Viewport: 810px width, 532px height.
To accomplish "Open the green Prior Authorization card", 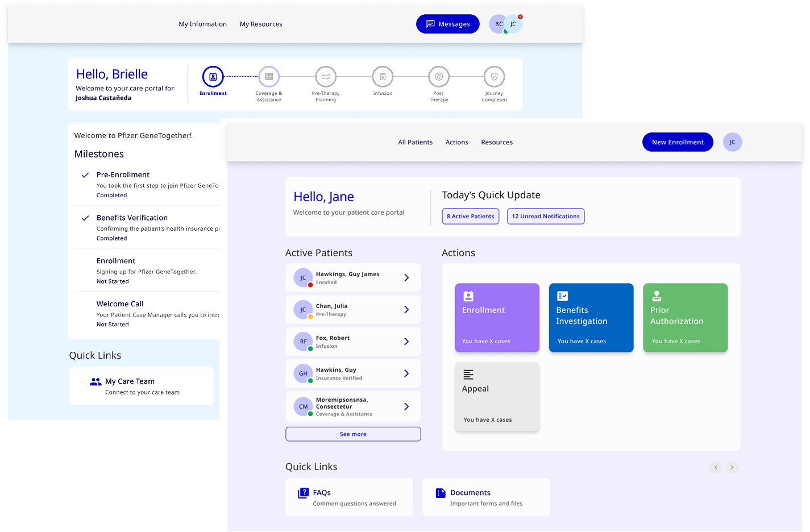I will [x=685, y=318].
